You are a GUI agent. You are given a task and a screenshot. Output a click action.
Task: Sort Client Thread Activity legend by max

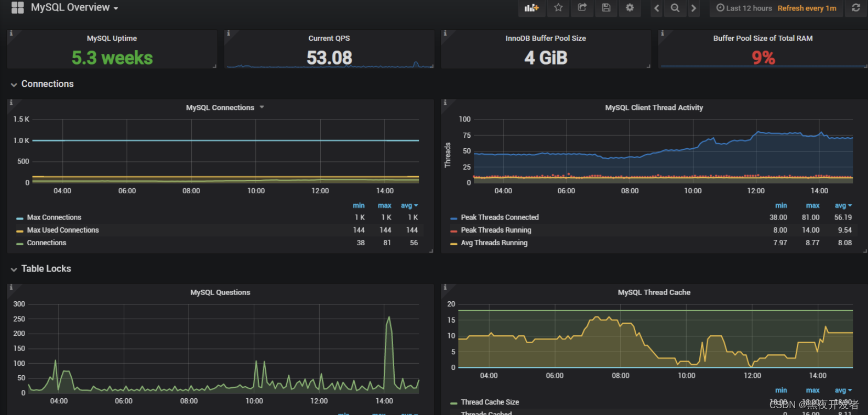[x=812, y=205]
